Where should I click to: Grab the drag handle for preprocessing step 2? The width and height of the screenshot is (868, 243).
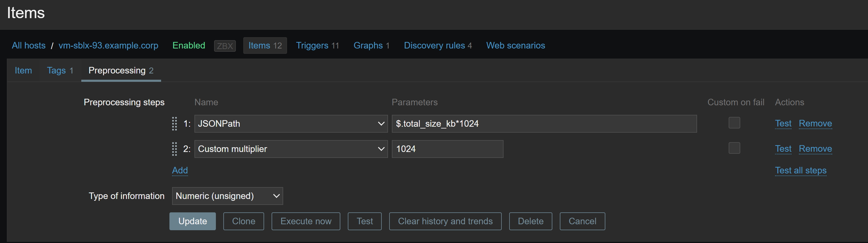pos(174,149)
